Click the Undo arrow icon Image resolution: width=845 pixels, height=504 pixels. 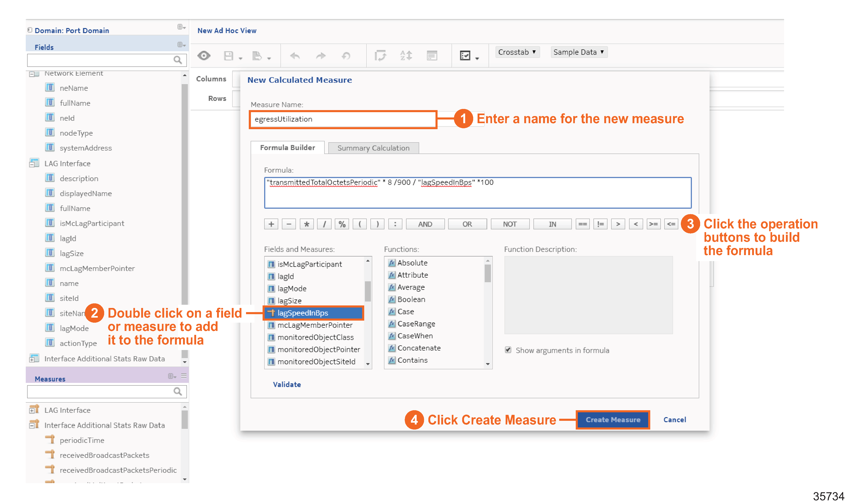click(295, 55)
